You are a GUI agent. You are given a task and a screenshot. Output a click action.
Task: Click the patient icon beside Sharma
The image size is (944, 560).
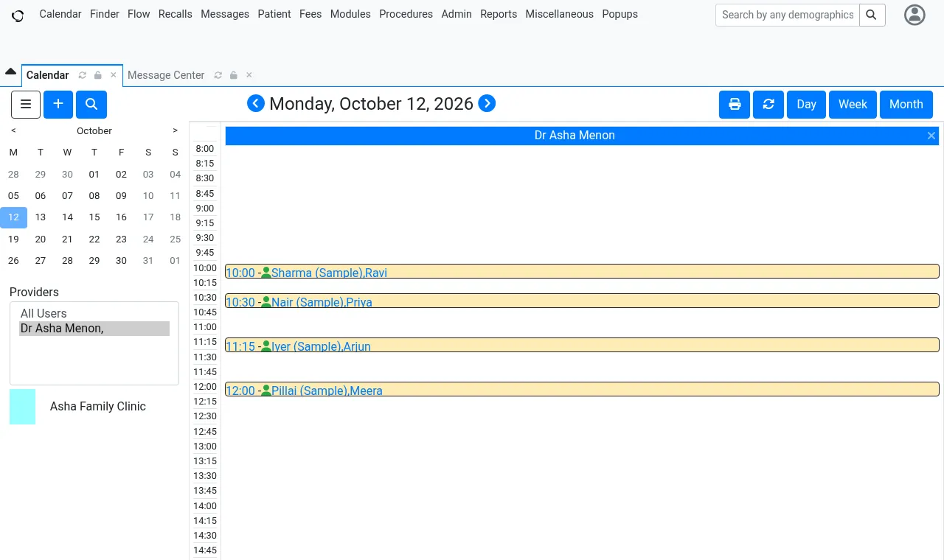[266, 273]
